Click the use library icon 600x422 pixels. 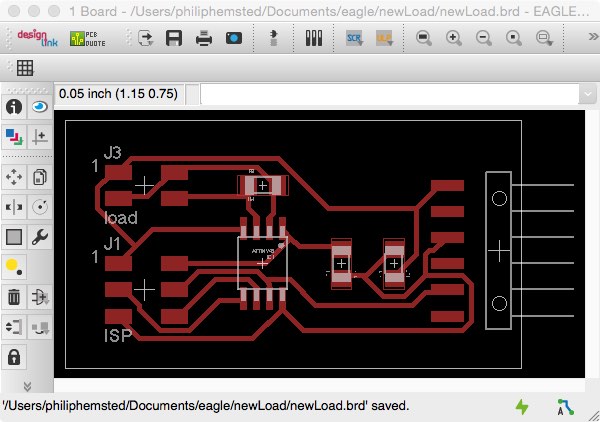point(273,38)
